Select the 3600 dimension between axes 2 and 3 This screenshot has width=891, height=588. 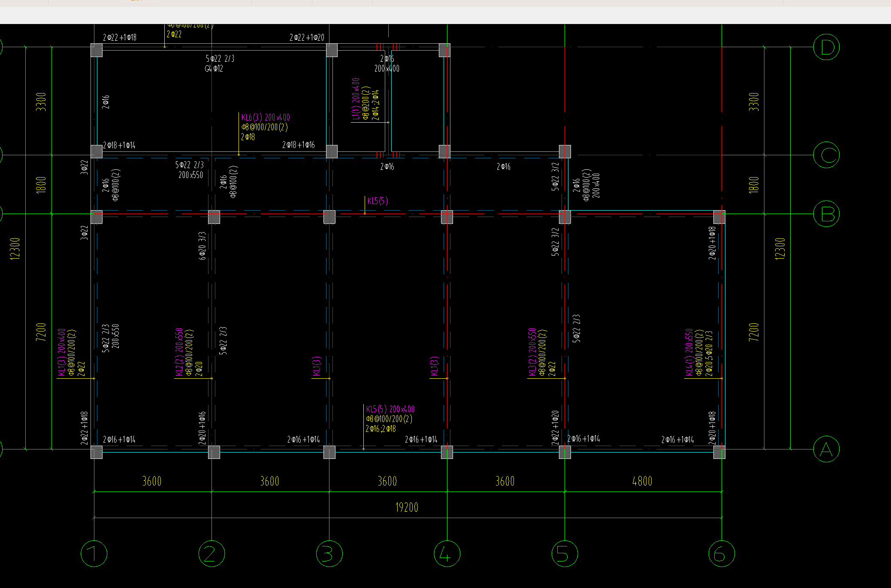pyautogui.click(x=269, y=481)
